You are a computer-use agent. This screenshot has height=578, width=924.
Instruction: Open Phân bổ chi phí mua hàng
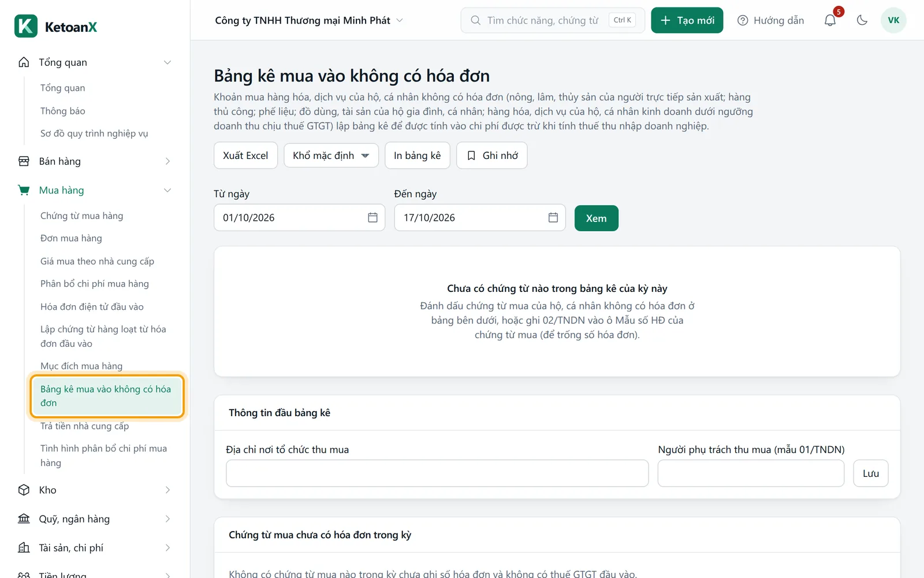point(95,284)
